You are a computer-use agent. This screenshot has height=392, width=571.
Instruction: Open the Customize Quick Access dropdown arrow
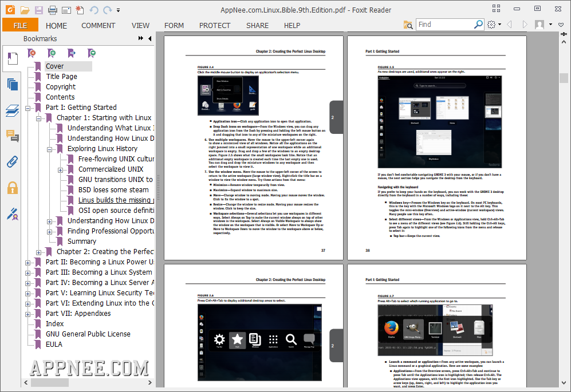pyautogui.click(x=118, y=10)
